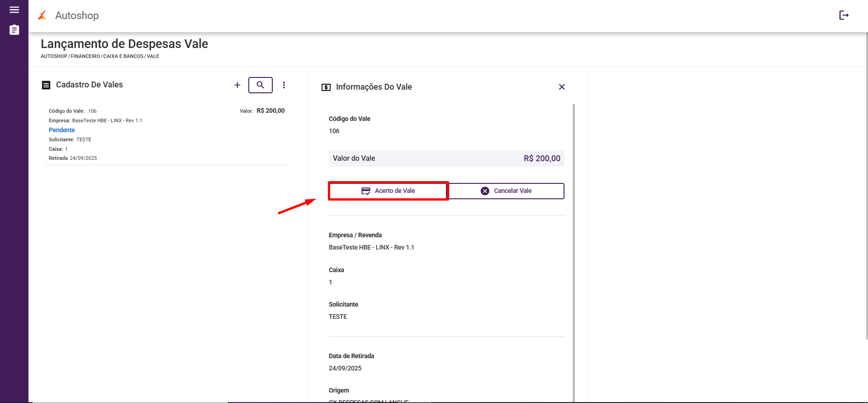Click the Valor do Vale amount row

446,158
